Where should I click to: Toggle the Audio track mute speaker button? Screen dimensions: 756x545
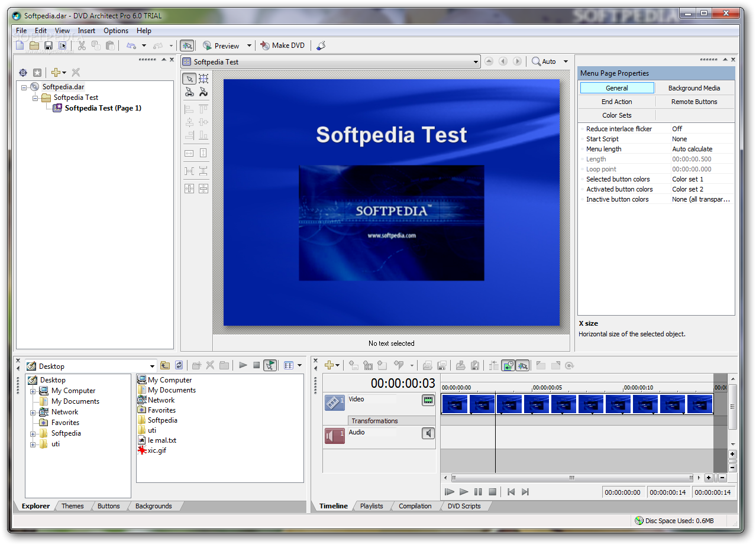click(x=428, y=433)
